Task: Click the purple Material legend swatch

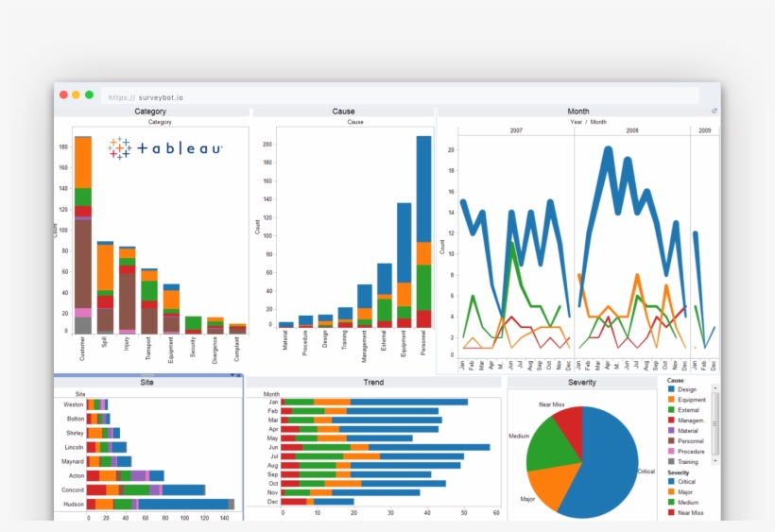Action: click(671, 431)
